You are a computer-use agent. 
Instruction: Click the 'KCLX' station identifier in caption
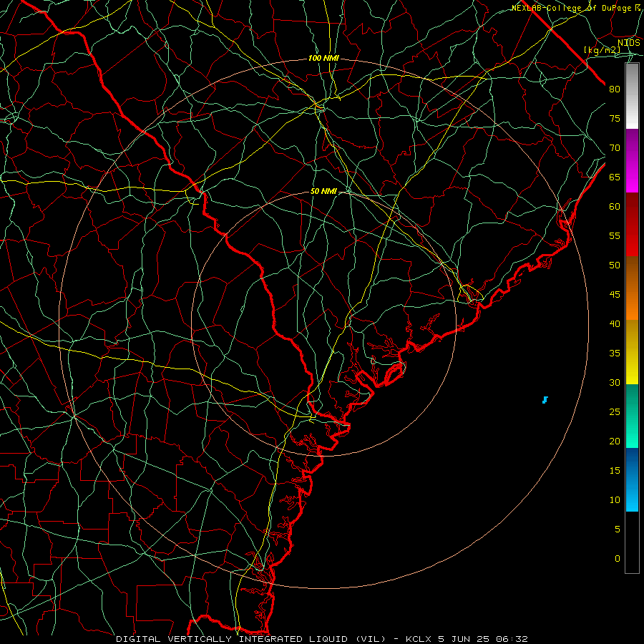419,639
